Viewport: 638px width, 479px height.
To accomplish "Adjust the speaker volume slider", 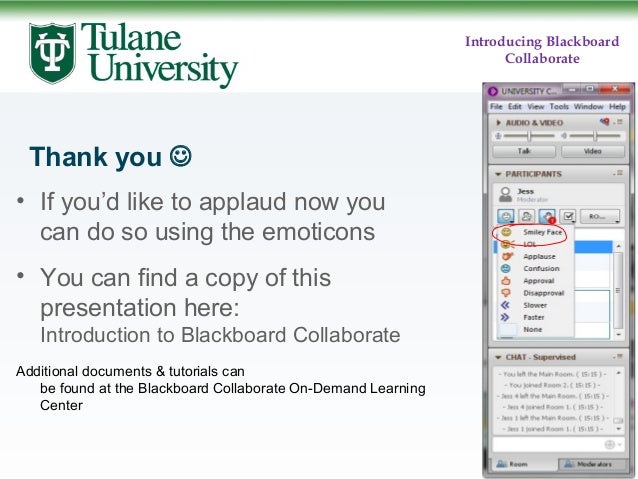I will (x=595, y=136).
